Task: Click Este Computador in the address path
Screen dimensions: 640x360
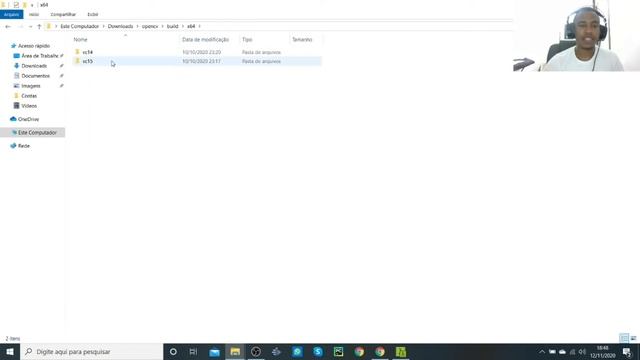Action: (80, 26)
